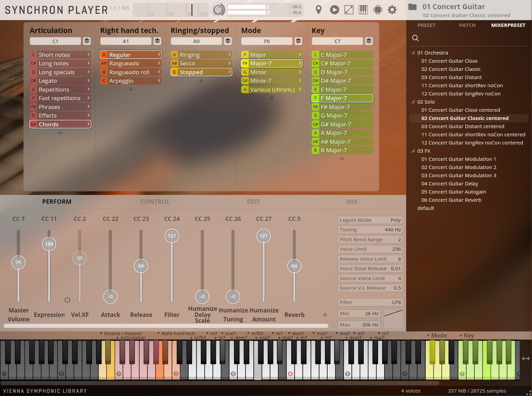Activate the Stopped ringing/stopped option
532x396 pixels.
(x=202, y=72)
